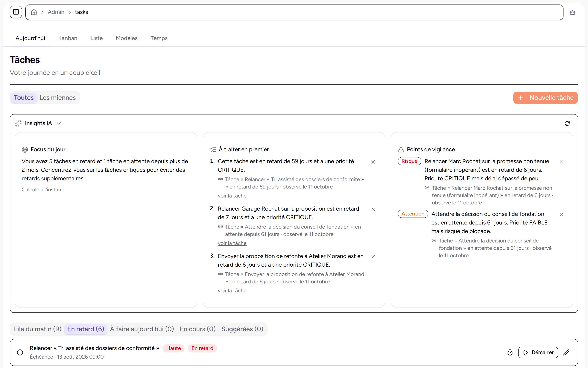Image resolution: width=588 pixels, height=368 pixels.
Task: Switch to Les miennes filter
Action: [x=58, y=98]
